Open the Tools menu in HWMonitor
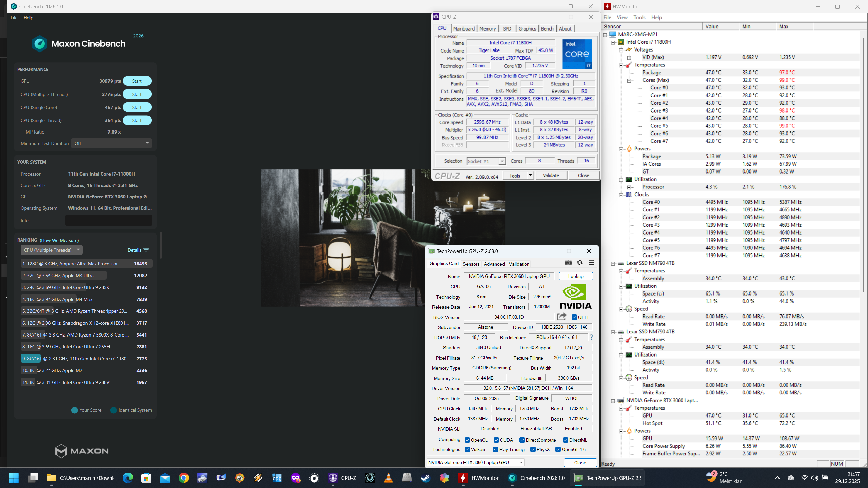The image size is (868, 488). (639, 17)
